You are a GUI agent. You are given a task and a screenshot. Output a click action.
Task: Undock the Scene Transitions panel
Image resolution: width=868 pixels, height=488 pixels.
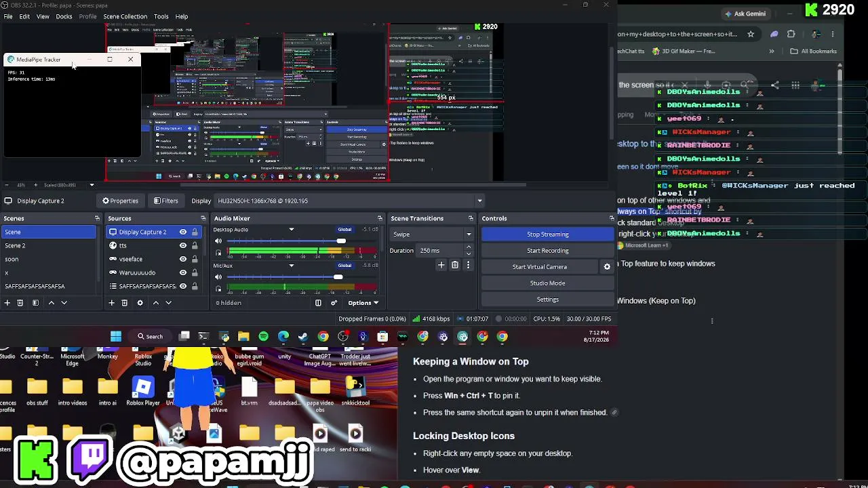click(471, 218)
